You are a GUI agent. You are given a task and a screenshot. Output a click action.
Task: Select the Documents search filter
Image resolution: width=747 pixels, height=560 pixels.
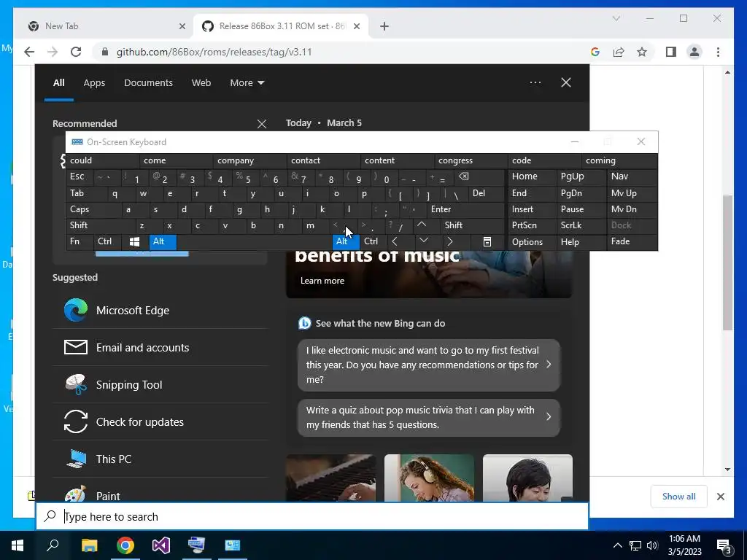tap(148, 83)
